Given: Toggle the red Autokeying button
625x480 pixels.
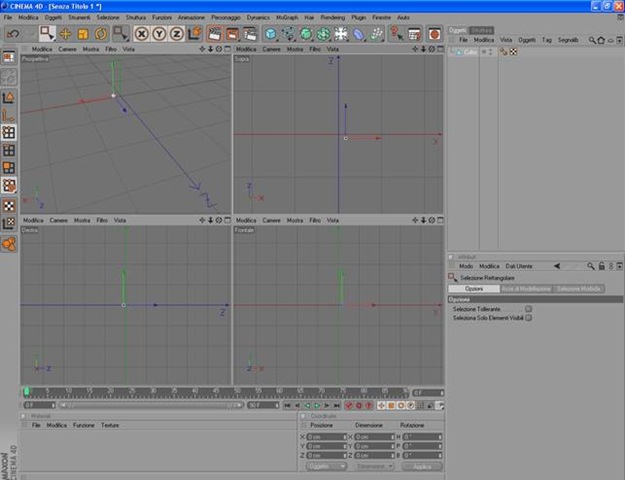Looking at the screenshot, I should [x=359, y=405].
